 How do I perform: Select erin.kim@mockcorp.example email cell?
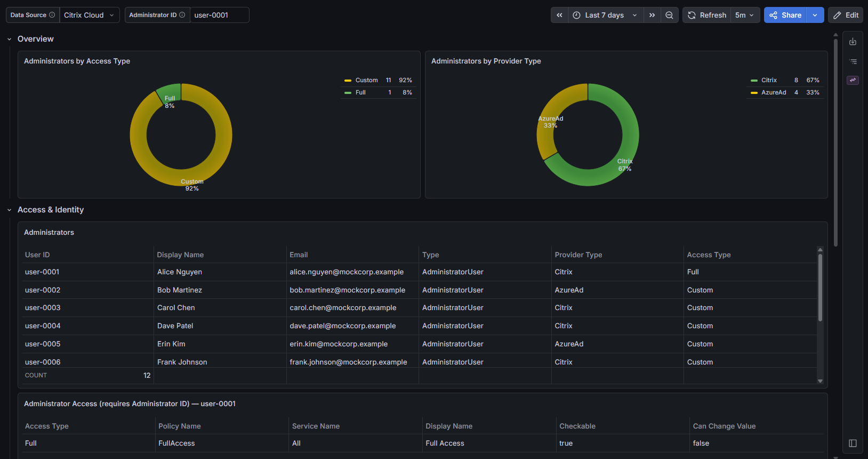click(x=352, y=344)
